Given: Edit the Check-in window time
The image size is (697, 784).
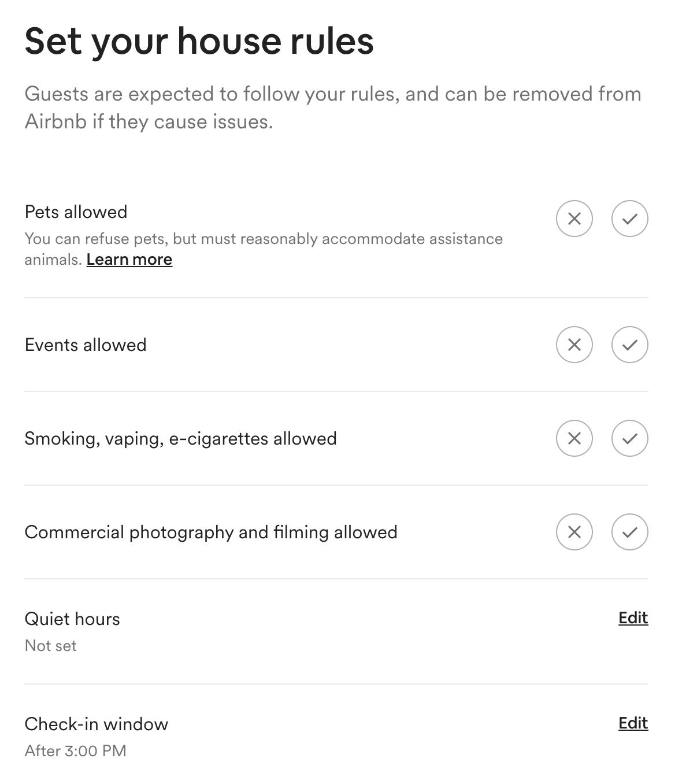Looking at the screenshot, I should (633, 723).
